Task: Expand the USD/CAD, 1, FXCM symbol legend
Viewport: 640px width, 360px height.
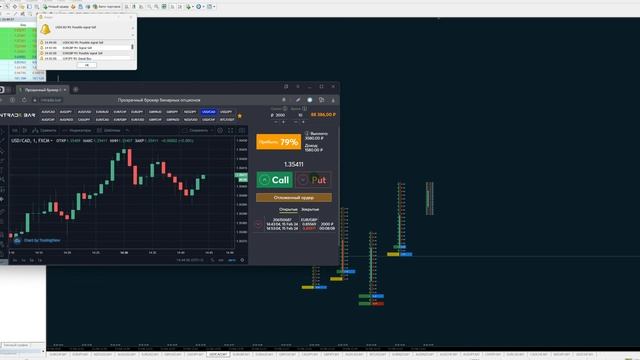Action: pyautogui.click(x=32, y=141)
